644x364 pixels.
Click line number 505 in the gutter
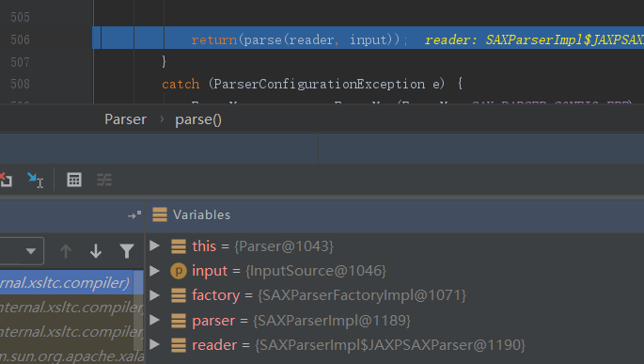pyautogui.click(x=20, y=17)
